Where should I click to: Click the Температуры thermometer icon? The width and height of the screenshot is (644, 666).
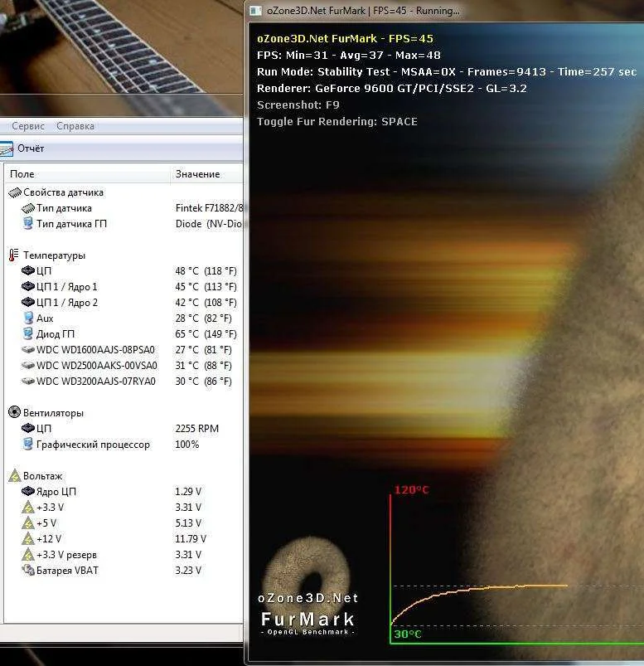pos(13,255)
